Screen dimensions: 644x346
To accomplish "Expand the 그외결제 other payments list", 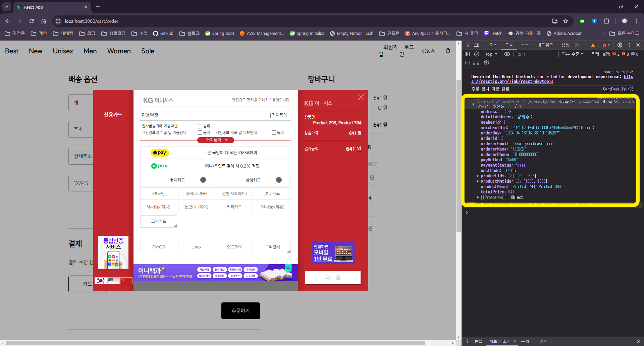I will coord(272,247).
